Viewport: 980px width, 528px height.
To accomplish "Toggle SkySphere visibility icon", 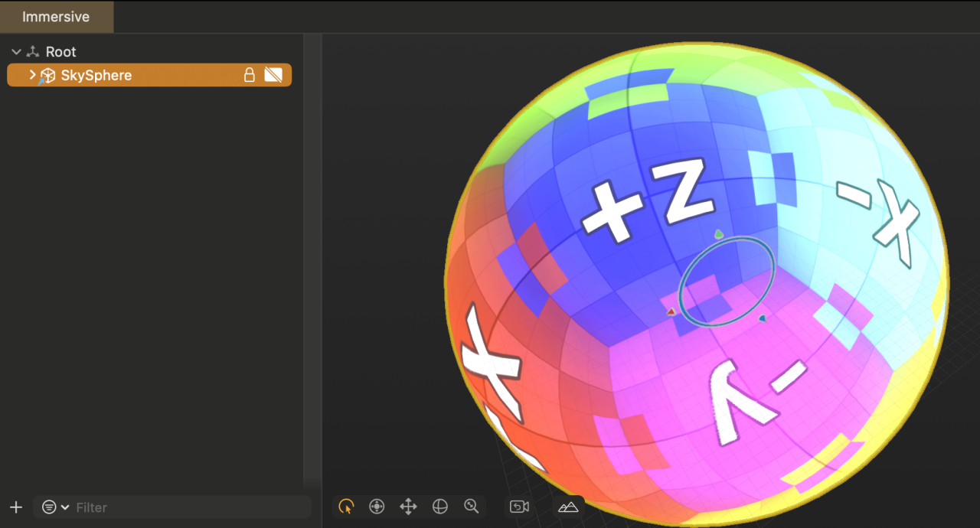I will 273,75.
